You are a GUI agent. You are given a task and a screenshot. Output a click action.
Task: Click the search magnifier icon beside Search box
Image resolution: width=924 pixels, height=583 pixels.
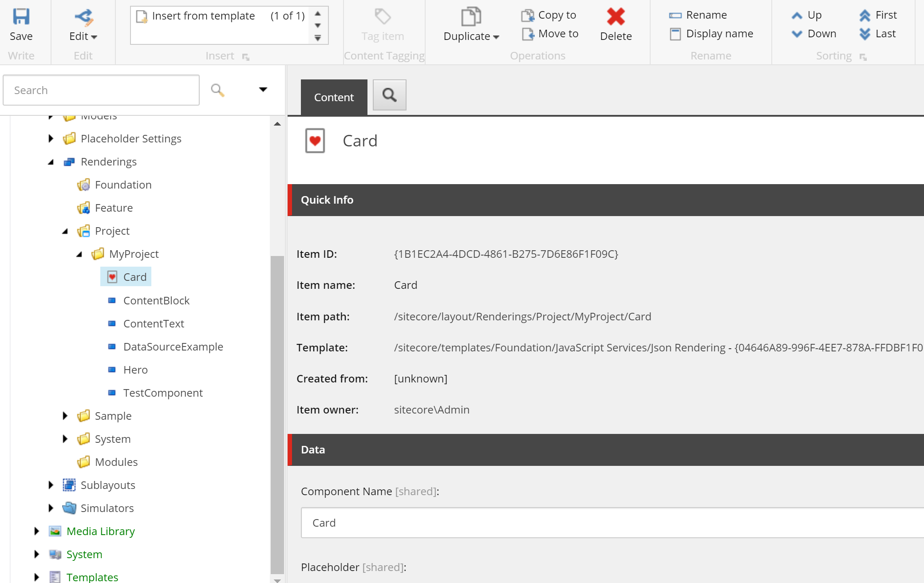pos(217,90)
